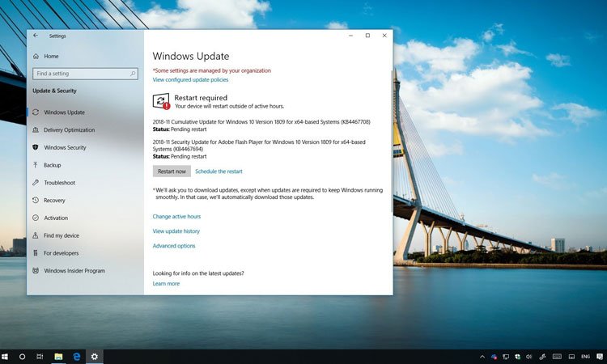Click the Find a setting search box
The height and width of the screenshot is (364, 607).
(x=81, y=74)
